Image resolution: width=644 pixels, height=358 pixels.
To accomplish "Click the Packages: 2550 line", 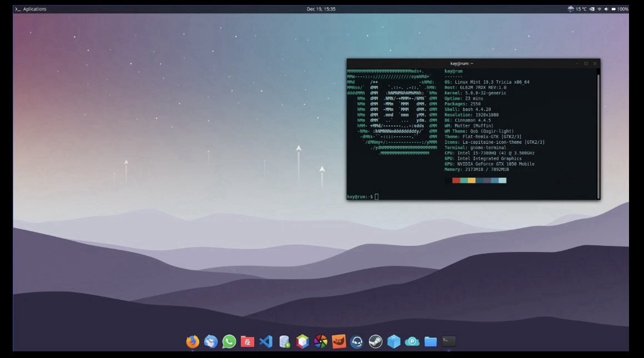I will click(462, 104).
